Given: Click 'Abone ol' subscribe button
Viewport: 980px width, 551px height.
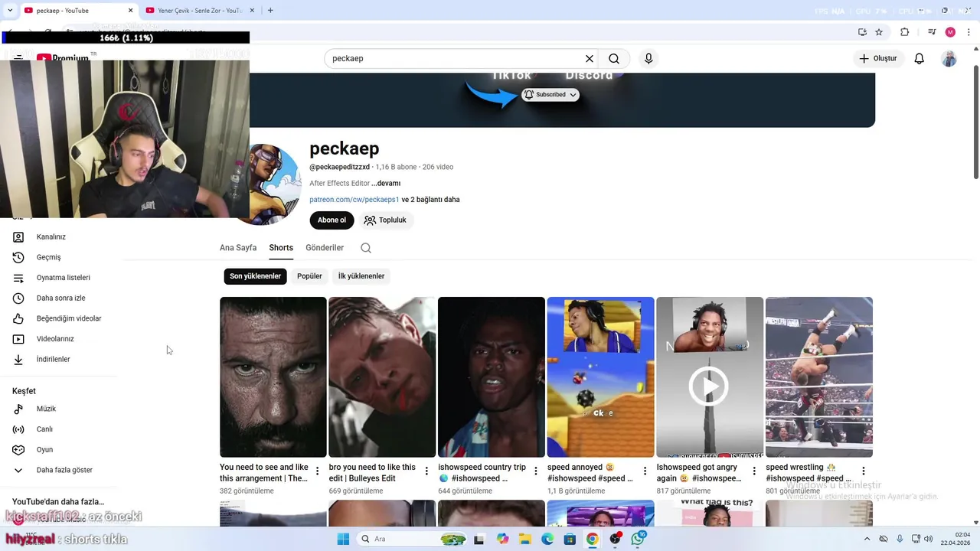Looking at the screenshot, I should (332, 220).
